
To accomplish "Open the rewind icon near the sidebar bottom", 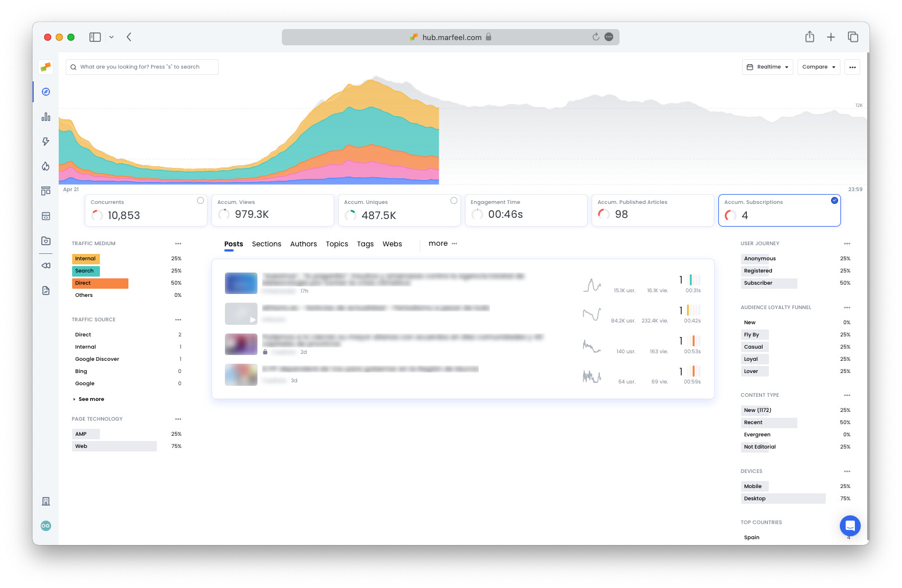I will tap(45, 266).
